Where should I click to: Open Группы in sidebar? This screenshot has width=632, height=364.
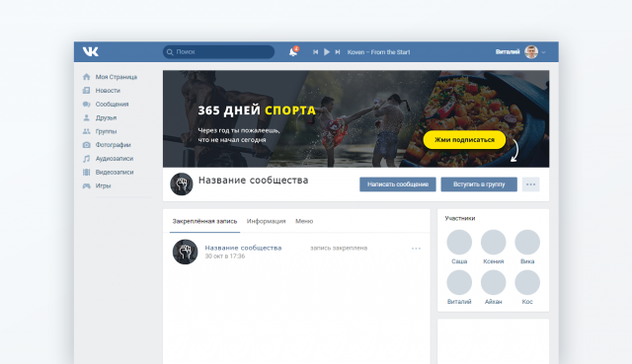click(106, 131)
